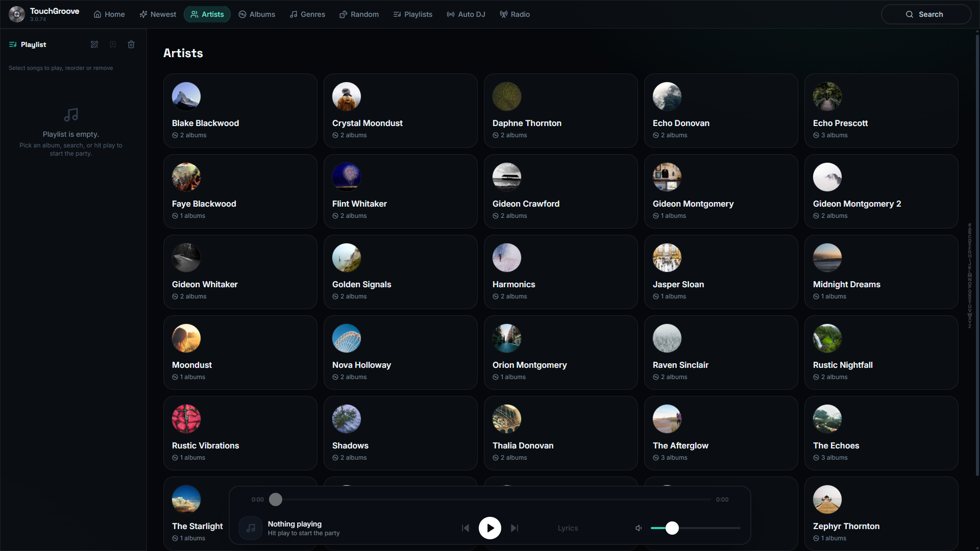Select Daphne Thornton artist card
Viewport: 980px width, 551px height.
pos(561,111)
